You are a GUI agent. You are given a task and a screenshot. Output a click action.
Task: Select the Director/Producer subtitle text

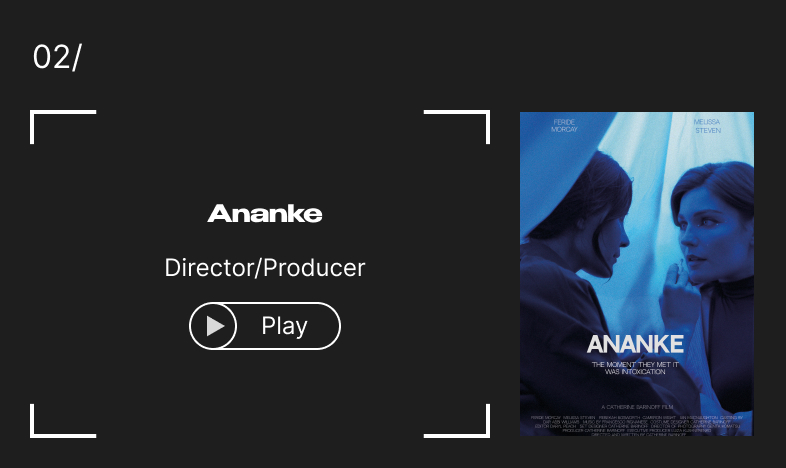tap(265, 268)
